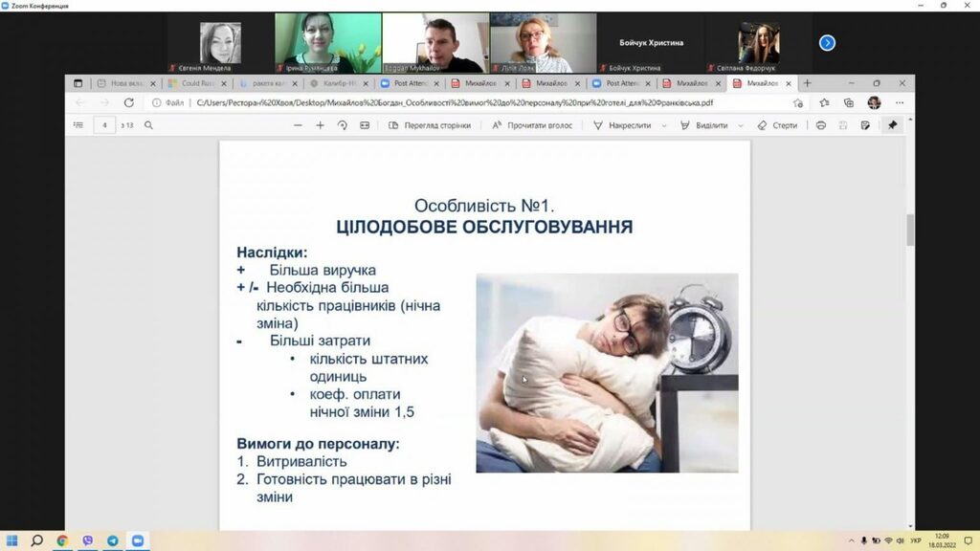Open the PDF table of contents sidebar
Viewport: 980px width, 551px height.
[78, 125]
